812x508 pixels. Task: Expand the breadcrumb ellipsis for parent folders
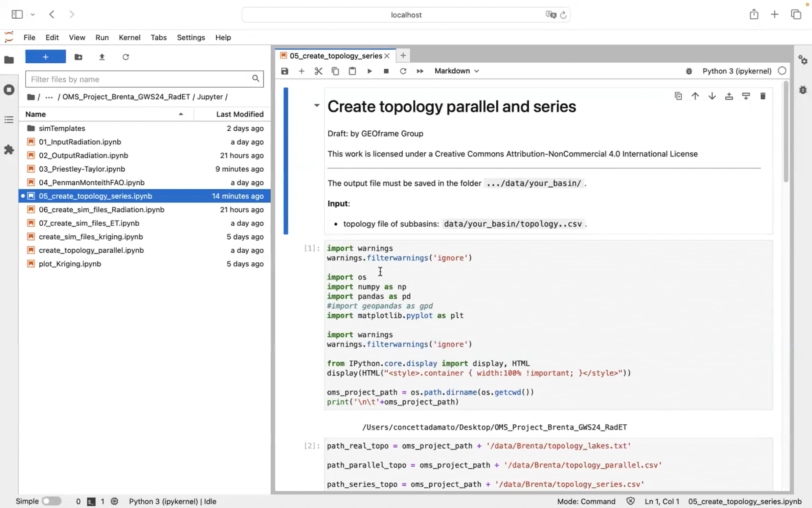click(x=49, y=97)
